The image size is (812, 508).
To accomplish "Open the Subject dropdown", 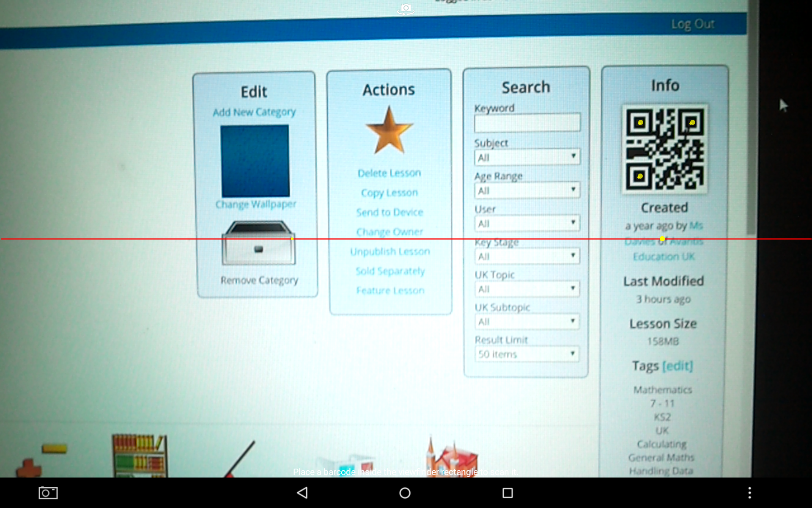I will point(527,157).
